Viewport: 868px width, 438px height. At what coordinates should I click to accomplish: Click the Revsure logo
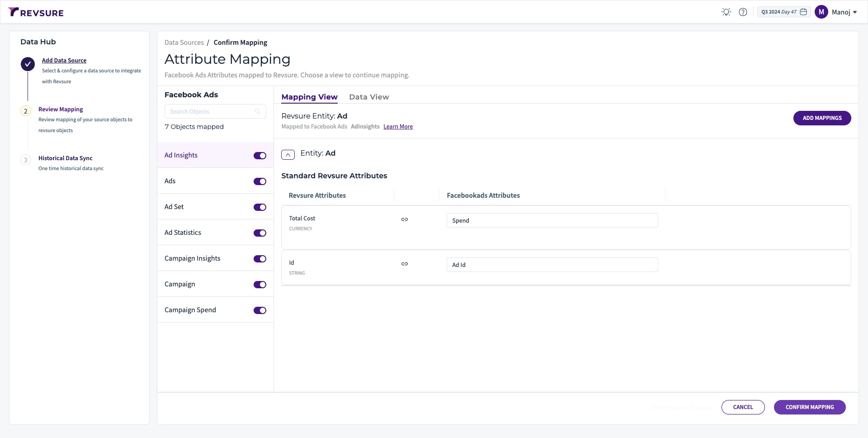coord(36,12)
